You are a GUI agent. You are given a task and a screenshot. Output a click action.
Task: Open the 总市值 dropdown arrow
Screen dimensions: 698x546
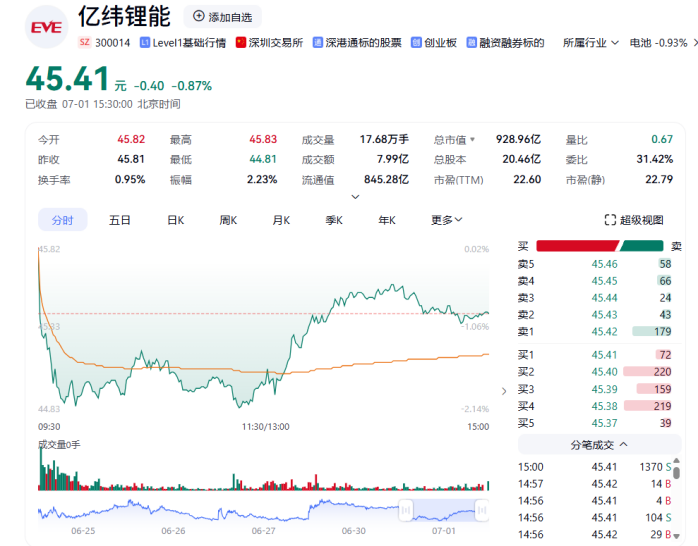[x=473, y=140]
